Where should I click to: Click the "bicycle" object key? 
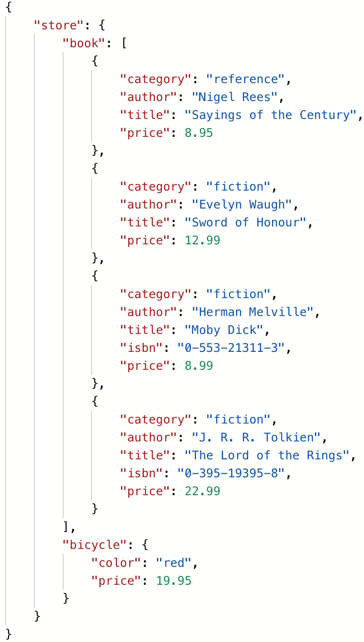(x=94, y=545)
